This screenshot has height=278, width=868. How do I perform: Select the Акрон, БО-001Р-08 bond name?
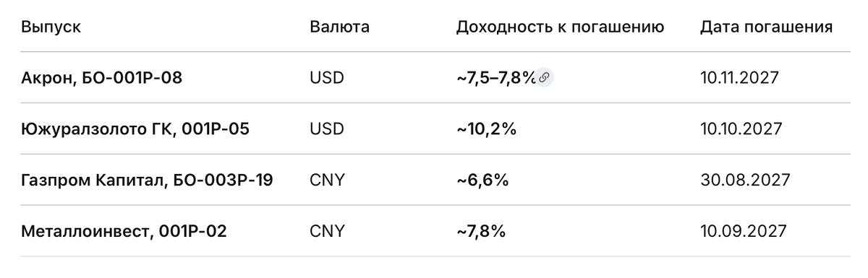[x=102, y=78]
